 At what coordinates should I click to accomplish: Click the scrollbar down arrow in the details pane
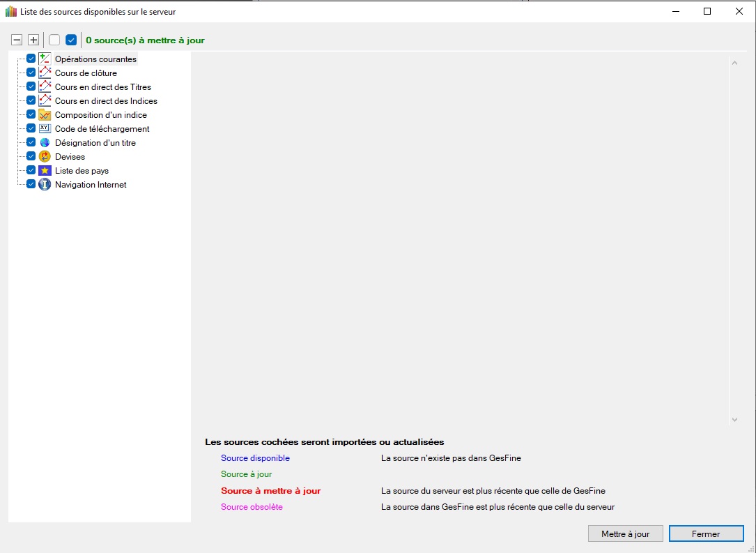[x=734, y=420]
